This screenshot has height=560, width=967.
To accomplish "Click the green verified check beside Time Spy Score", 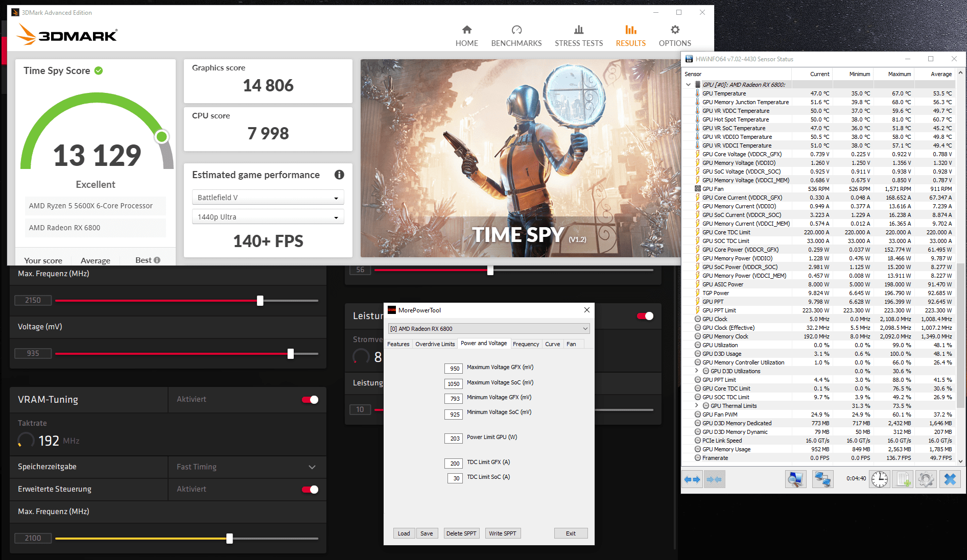I will click(99, 70).
